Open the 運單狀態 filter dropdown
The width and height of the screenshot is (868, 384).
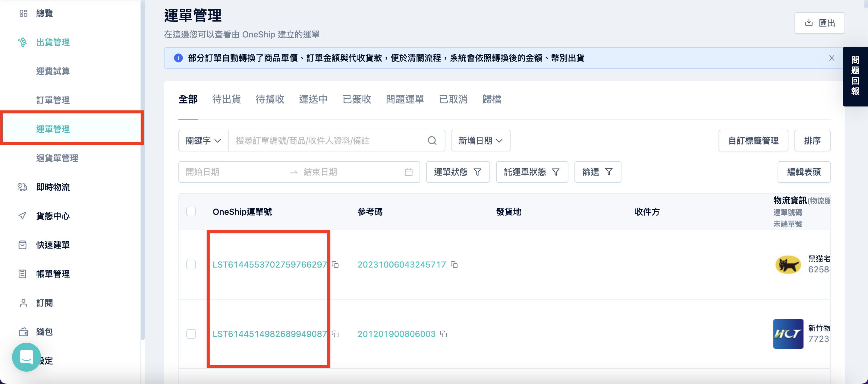[458, 172]
